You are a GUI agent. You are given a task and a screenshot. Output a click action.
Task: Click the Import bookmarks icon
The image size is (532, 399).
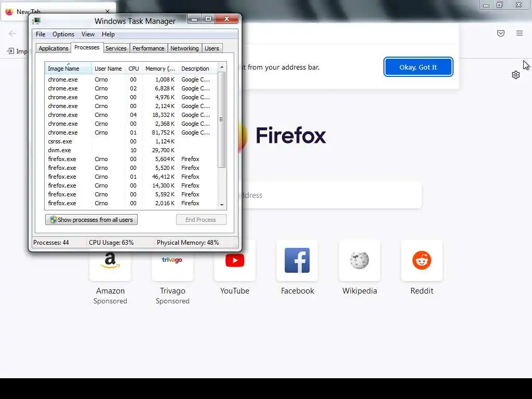click(x=10, y=51)
